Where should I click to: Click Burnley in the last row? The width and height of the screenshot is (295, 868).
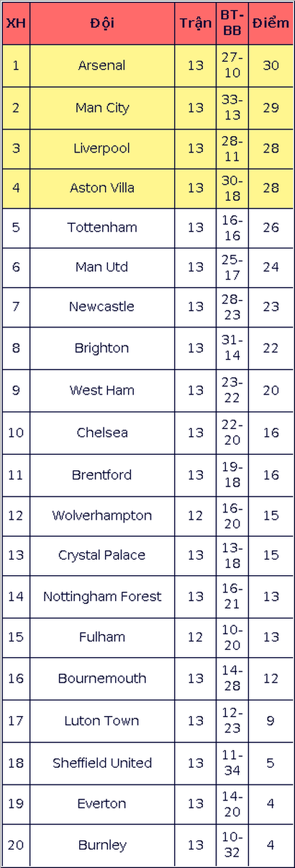(x=102, y=846)
